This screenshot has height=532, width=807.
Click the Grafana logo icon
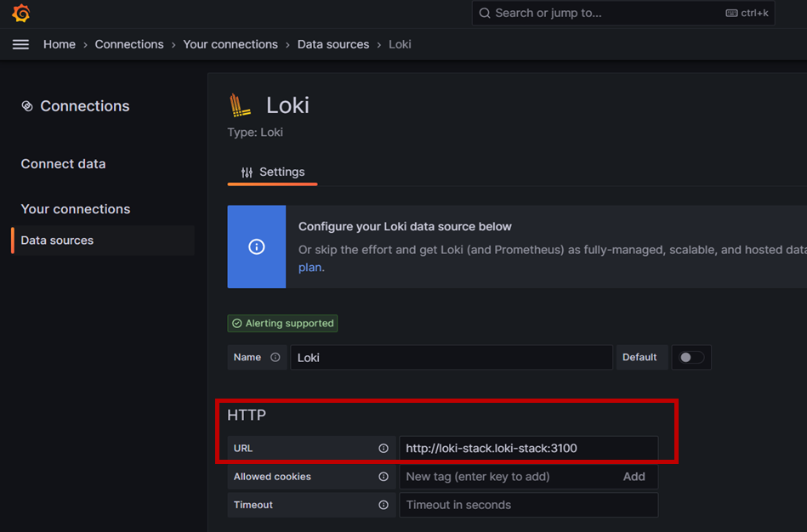click(21, 13)
